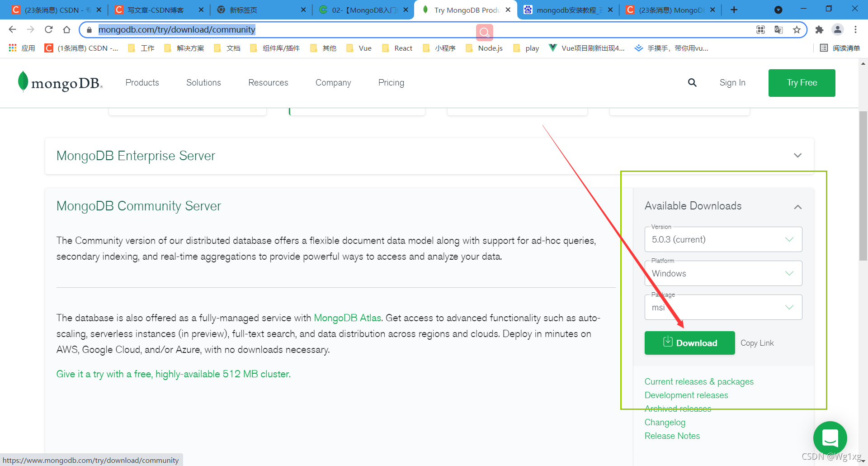Click the translate page icon
Screen dimensions: 868x466
(x=778, y=30)
